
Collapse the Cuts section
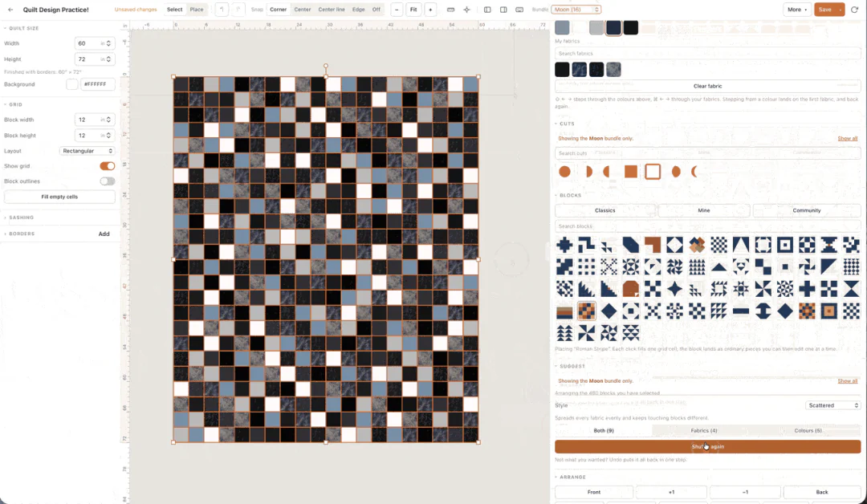coord(567,124)
